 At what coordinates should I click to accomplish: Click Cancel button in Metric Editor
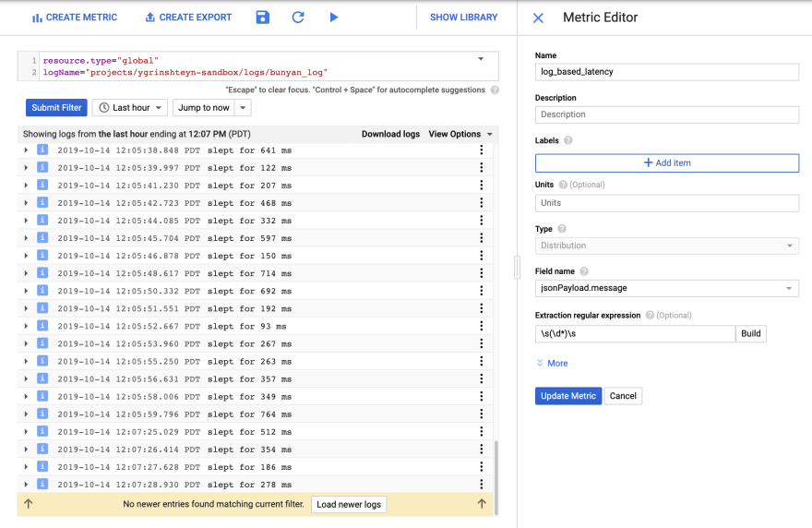pos(623,396)
